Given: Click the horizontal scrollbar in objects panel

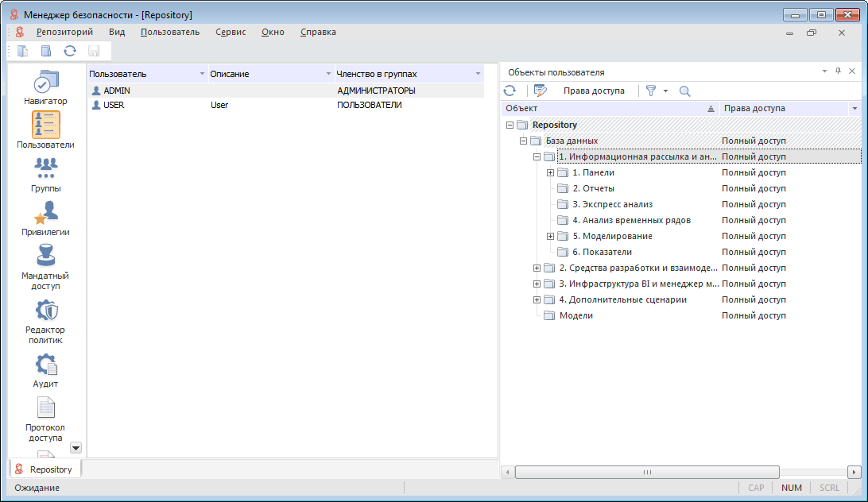Looking at the screenshot, I should click(646, 472).
